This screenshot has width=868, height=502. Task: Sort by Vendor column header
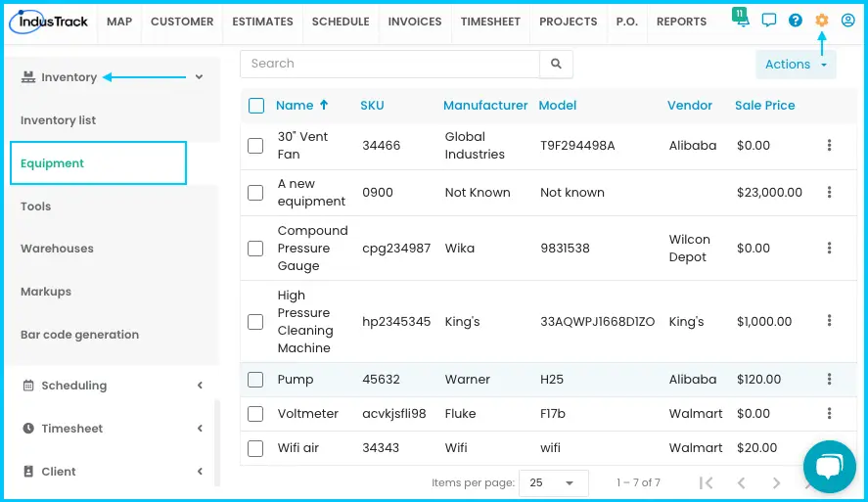pos(690,105)
